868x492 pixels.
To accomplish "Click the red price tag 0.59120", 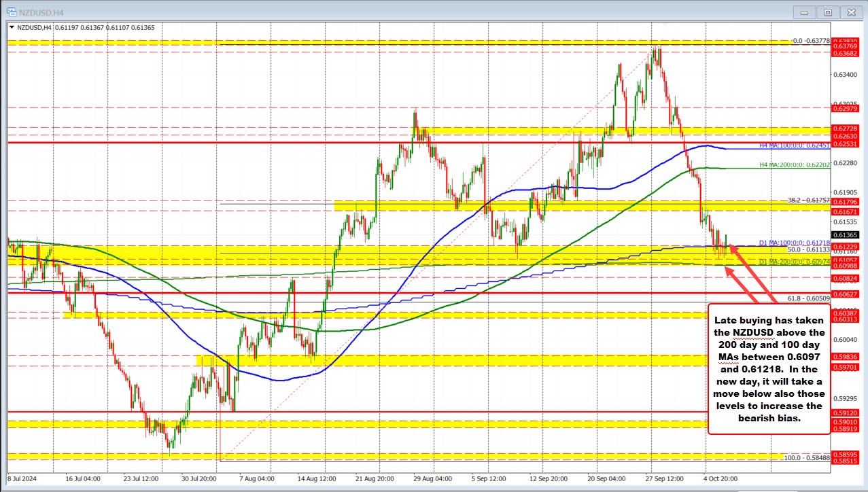I will (844, 412).
